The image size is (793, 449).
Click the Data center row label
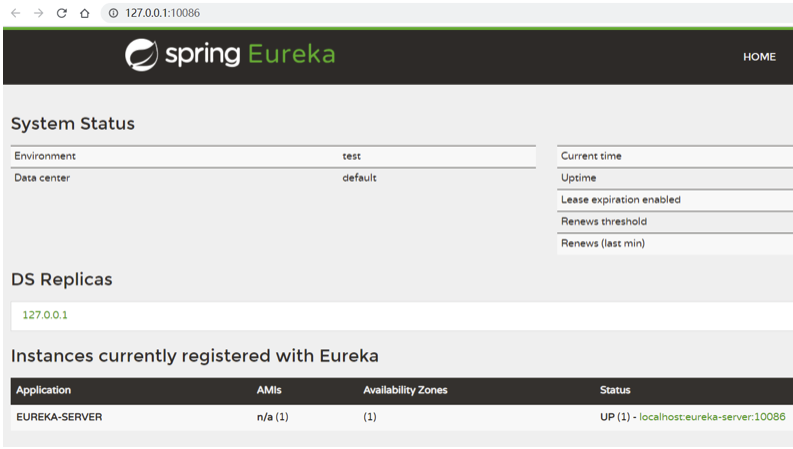coord(42,178)
